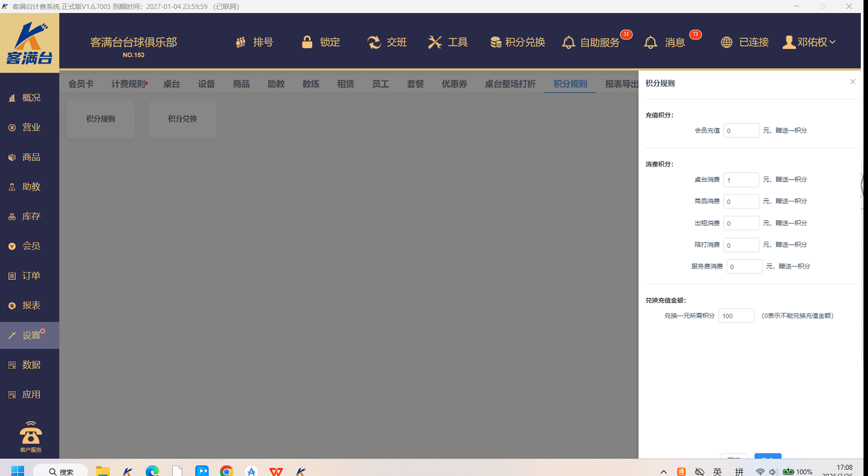Focus the 桌台消费 input field
The height and width of the screenshot is (476, 868).
point(741,180)
